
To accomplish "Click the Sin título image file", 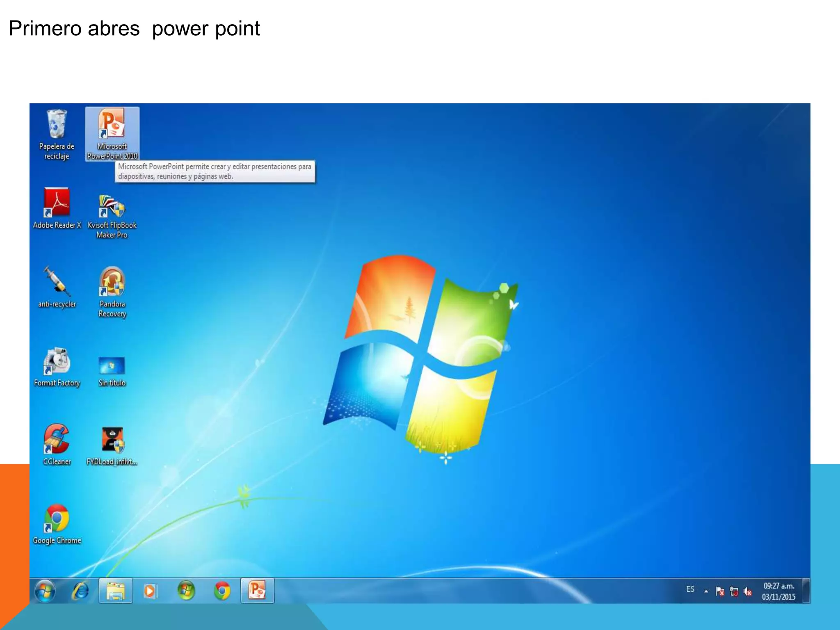I will [112, 366].
